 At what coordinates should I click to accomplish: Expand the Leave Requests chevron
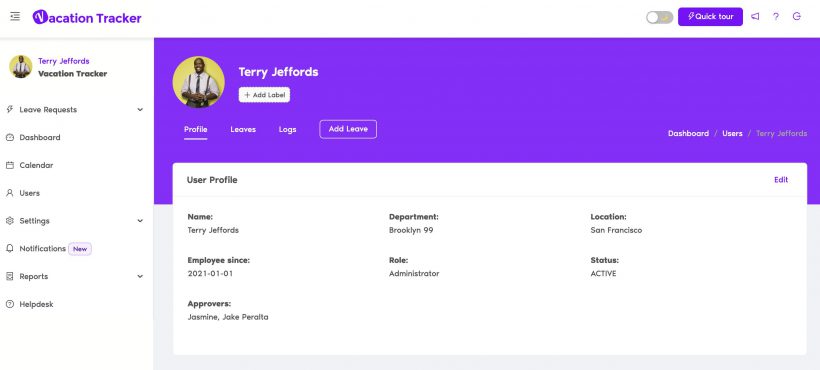click(x=140, y=110)
